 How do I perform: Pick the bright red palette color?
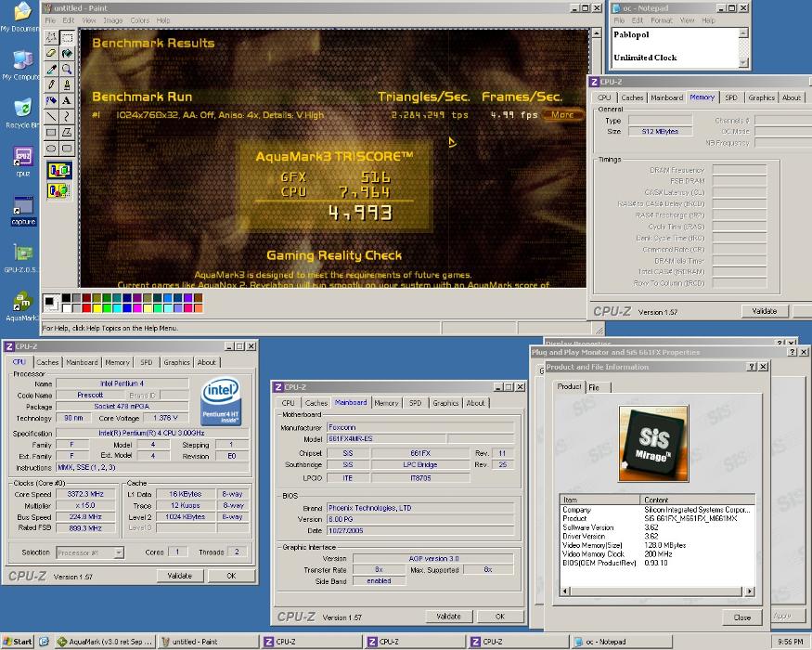coord(86,308)
